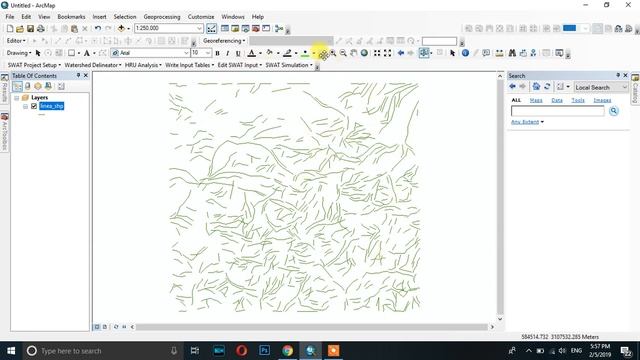
Task: Select the drawing Select Elements arrow
Action: pos(38,53)
